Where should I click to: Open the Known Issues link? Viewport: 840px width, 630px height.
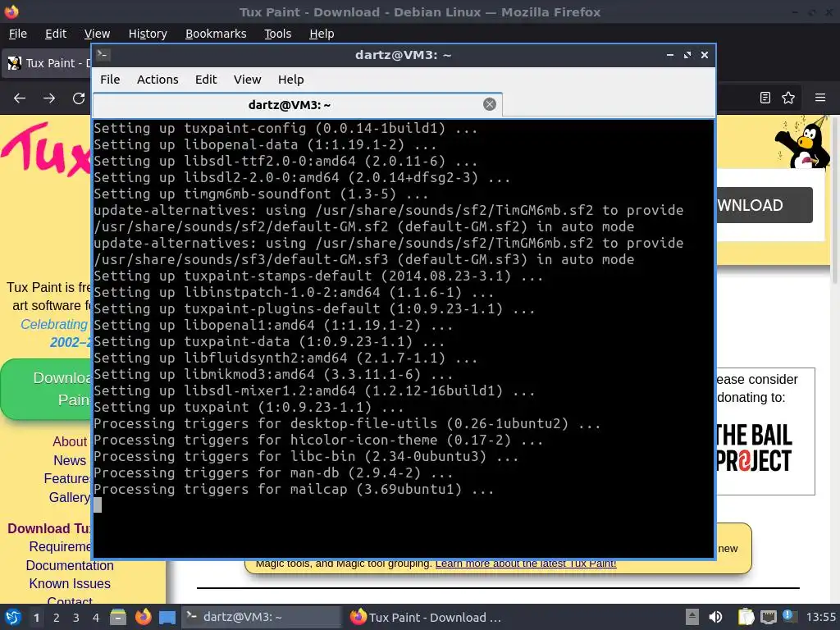tap(70, 584)
